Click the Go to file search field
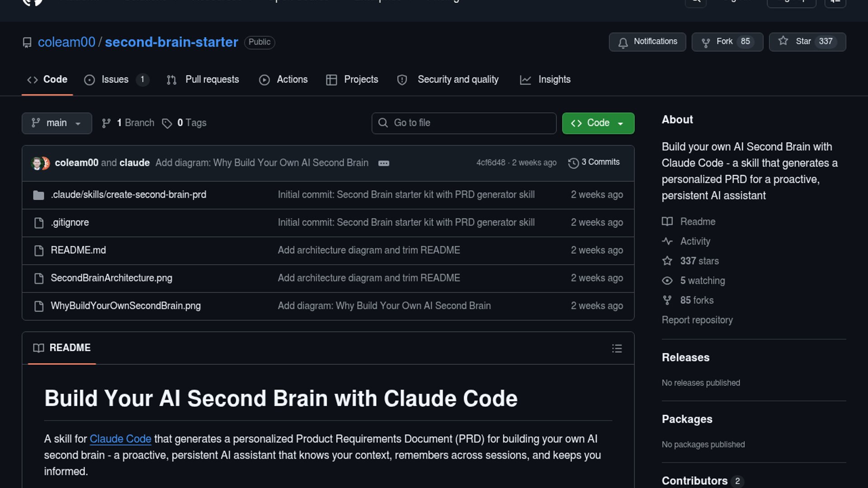Viewport: 868px width, 488px height. point(464,123)
